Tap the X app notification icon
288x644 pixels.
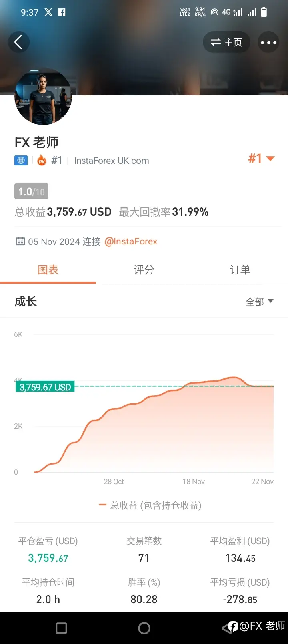[x=48, y=12]
